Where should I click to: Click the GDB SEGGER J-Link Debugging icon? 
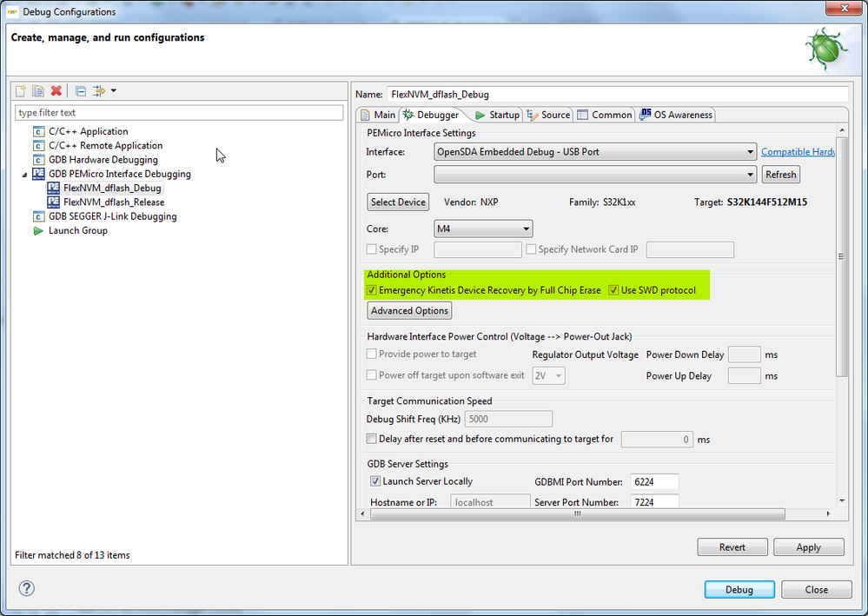click(x=38, y=216)
